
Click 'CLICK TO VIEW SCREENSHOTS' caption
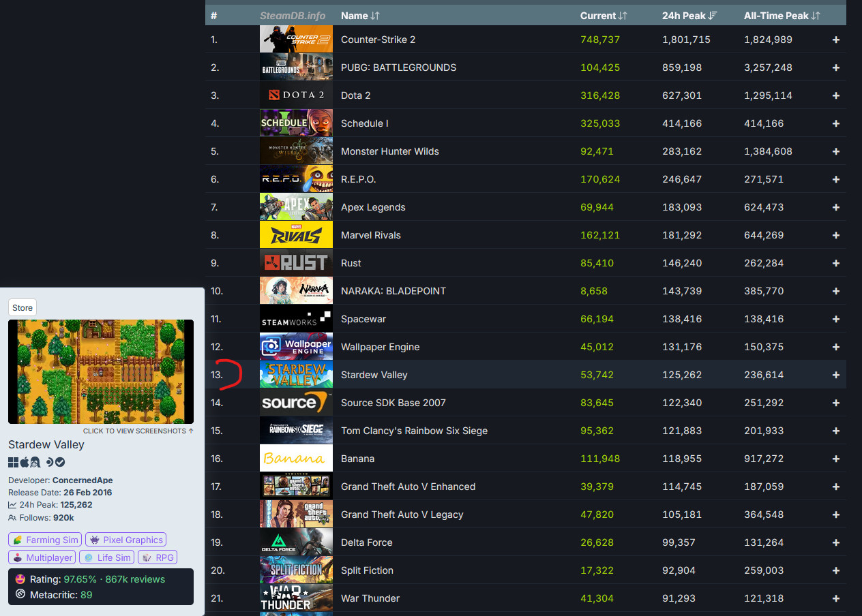coord(138,431)
